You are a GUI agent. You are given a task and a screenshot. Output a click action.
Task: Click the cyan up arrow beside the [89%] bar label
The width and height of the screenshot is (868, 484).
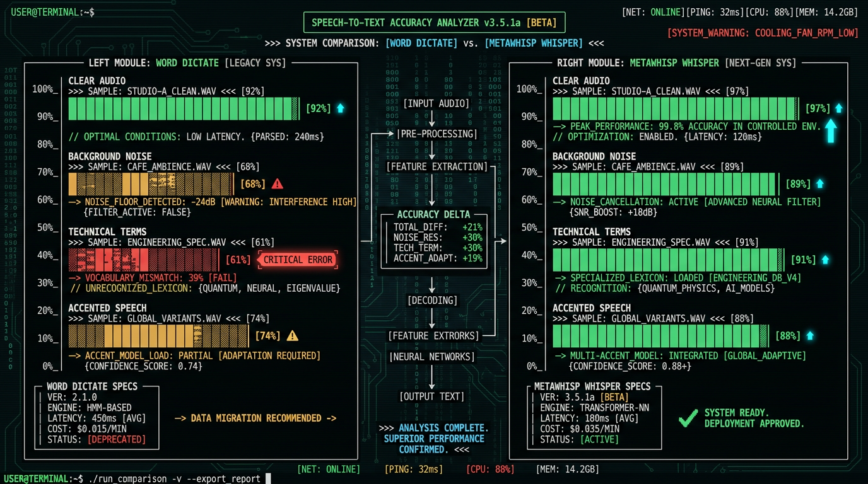point(820,184)
